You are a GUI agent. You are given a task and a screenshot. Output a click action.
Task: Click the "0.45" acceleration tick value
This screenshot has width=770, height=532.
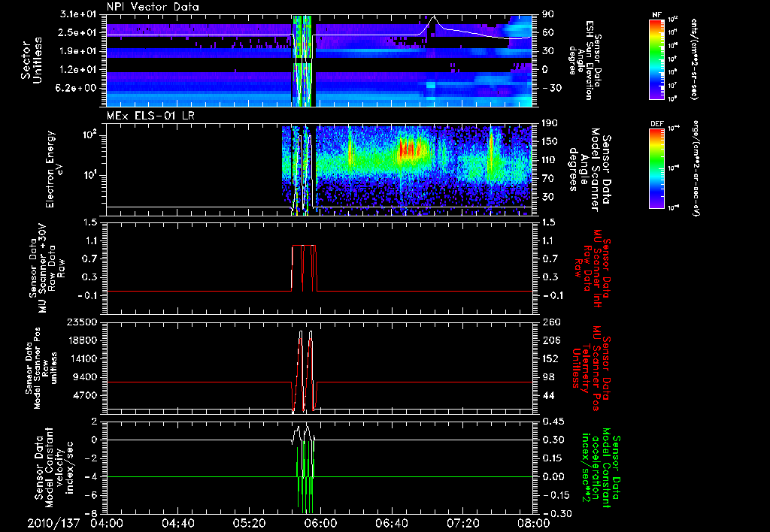coord(553,422)
